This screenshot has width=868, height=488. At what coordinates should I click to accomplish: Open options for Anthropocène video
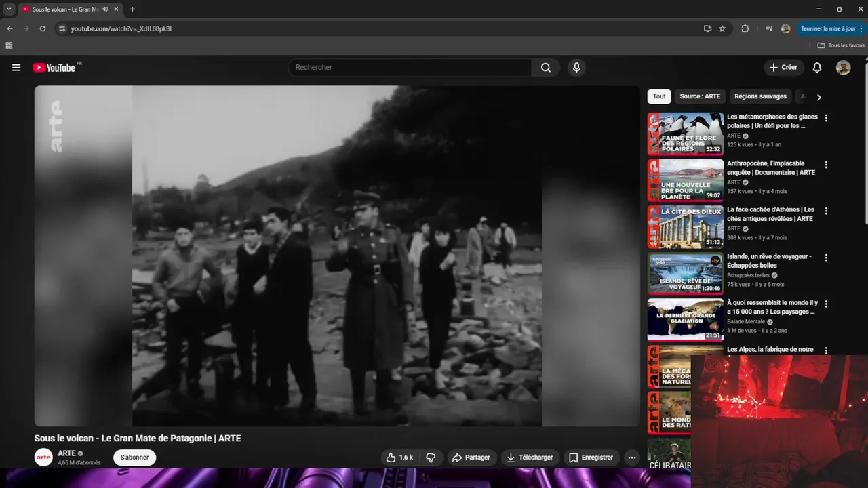pyautogui.click(x=826, y=165)
